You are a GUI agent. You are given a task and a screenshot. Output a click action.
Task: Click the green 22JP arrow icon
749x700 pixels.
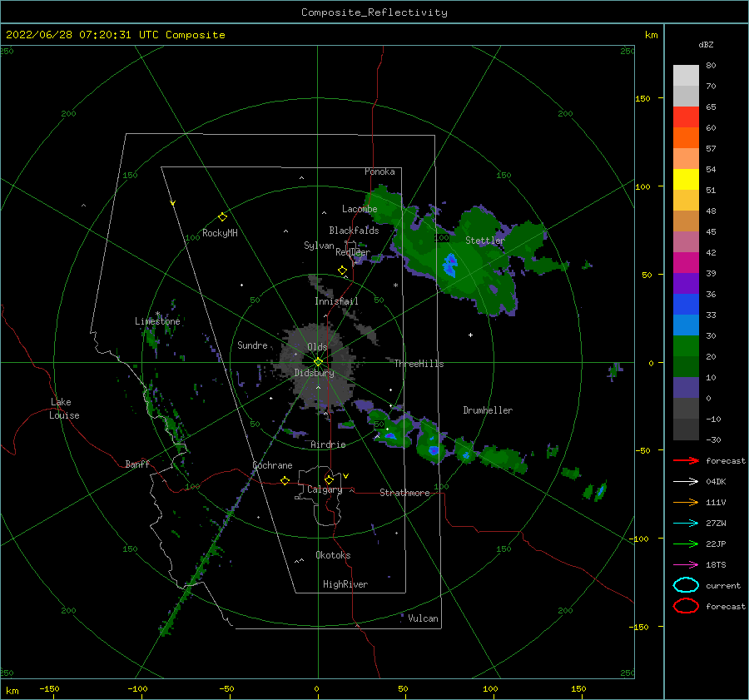(686, 544)
